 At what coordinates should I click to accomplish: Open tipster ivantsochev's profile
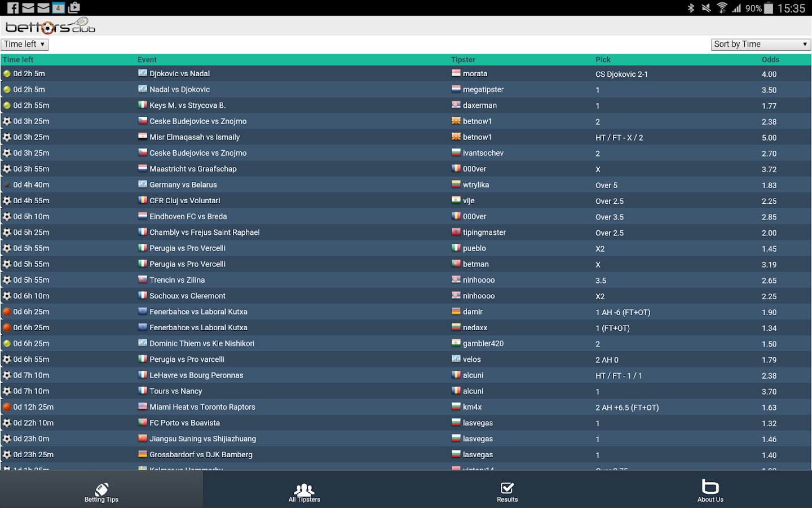pos(483,153)
